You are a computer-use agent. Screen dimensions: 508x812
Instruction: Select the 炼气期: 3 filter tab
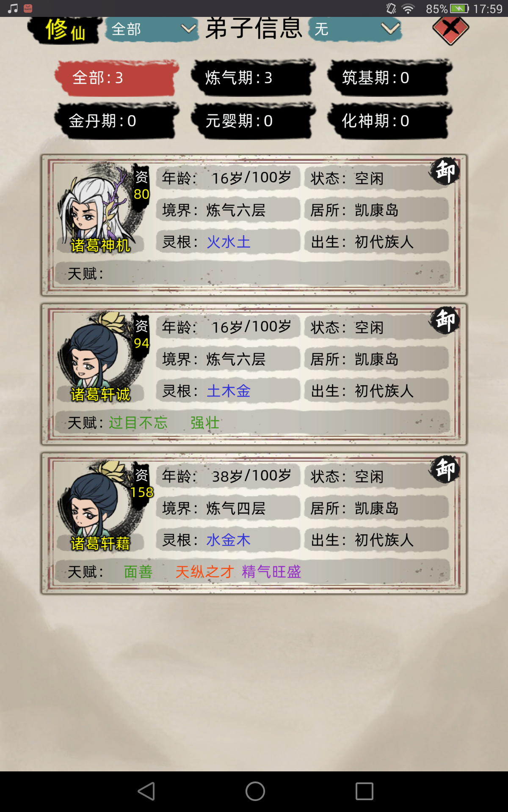pyautogui.click(x=253, y=78)
